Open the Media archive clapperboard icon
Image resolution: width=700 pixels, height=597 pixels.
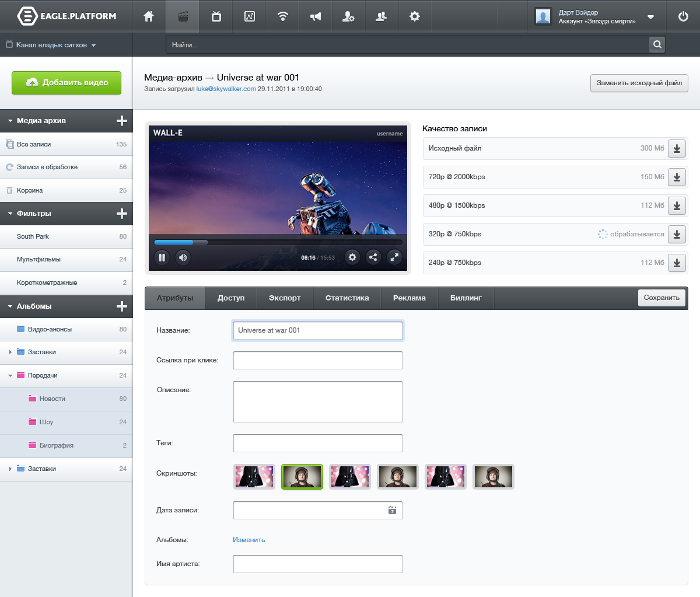(183, 16)
